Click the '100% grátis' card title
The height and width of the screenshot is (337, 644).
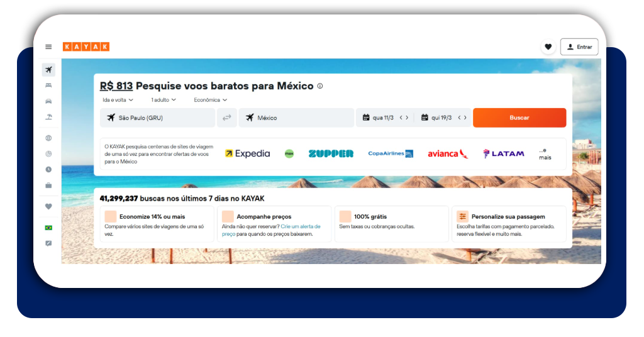click(370, 217)
